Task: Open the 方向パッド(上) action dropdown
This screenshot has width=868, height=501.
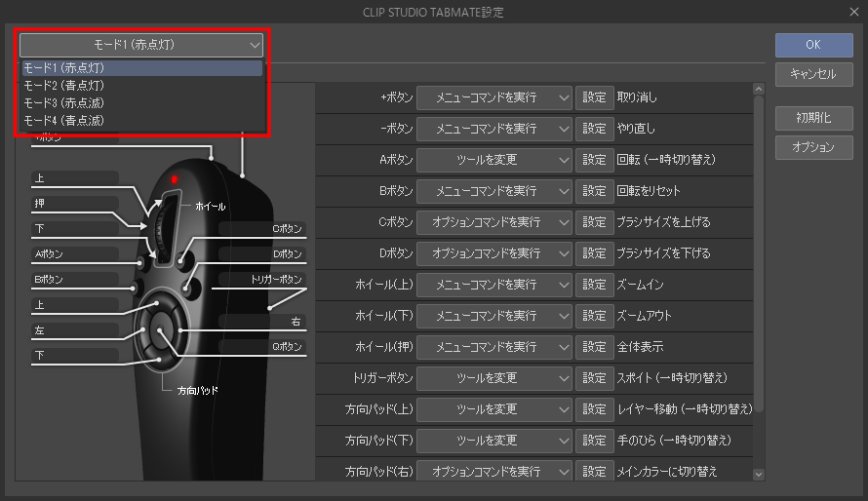Action: pos(494,409)
